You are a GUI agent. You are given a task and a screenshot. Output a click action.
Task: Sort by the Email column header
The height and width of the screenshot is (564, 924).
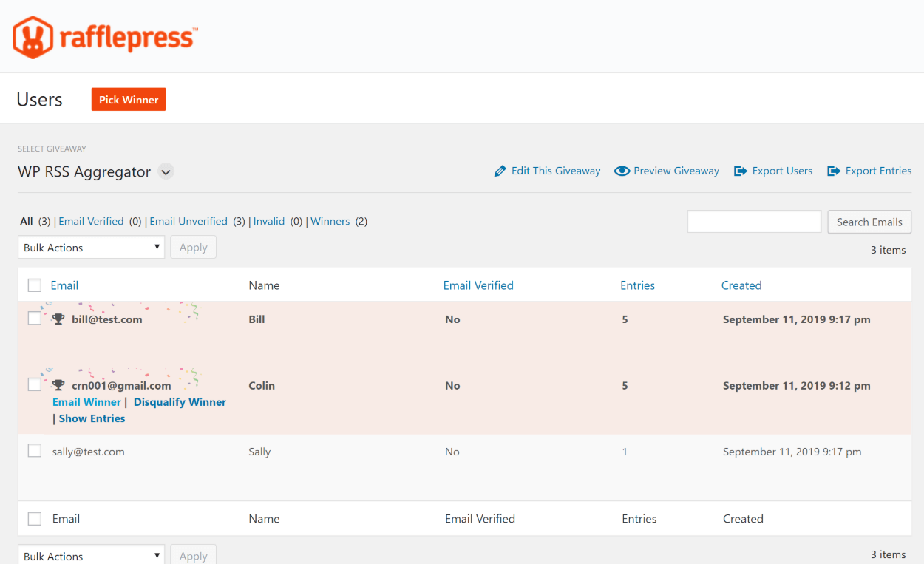click(64, 285)
